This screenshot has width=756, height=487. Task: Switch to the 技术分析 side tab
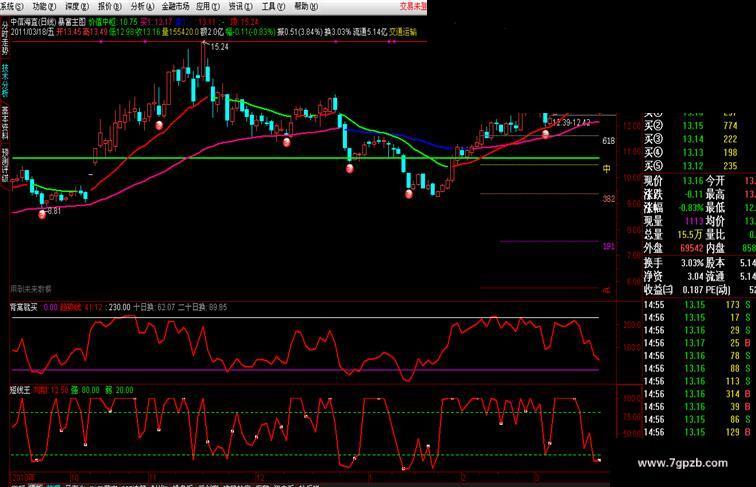click(5, 81)
